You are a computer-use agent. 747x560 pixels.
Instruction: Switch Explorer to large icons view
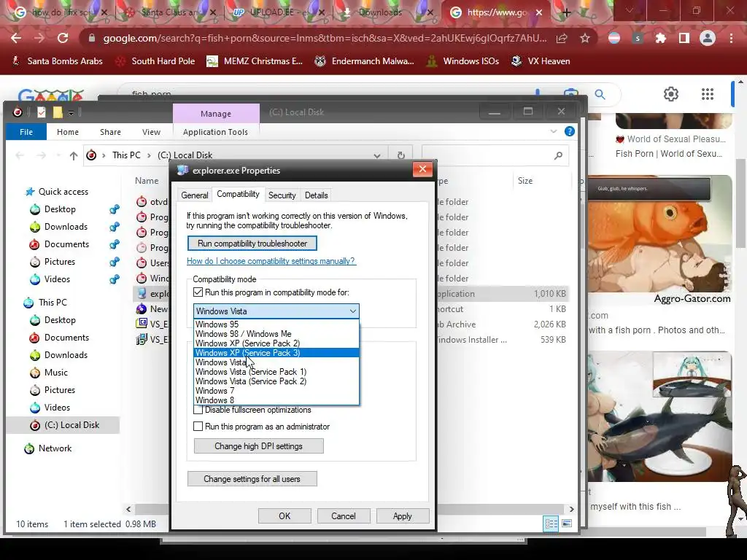click(567, 524)
